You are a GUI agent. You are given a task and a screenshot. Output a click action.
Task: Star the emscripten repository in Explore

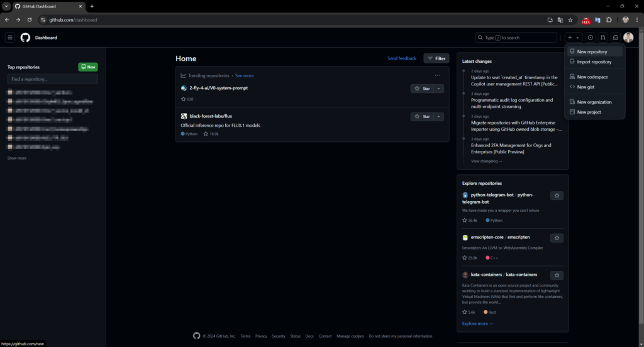coord(557,238)
